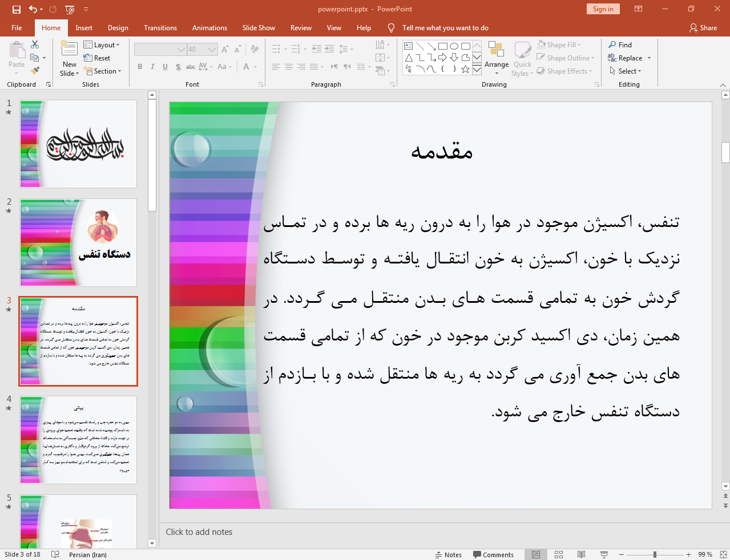Open the Font name combo box
730x560 pixels.
tap(160, 50)
